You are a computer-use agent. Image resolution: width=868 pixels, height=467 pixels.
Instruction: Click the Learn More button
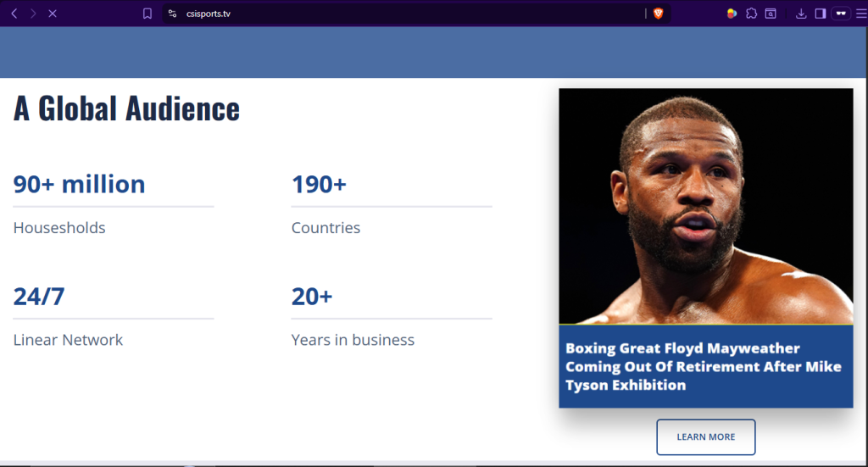click(705, 437)
